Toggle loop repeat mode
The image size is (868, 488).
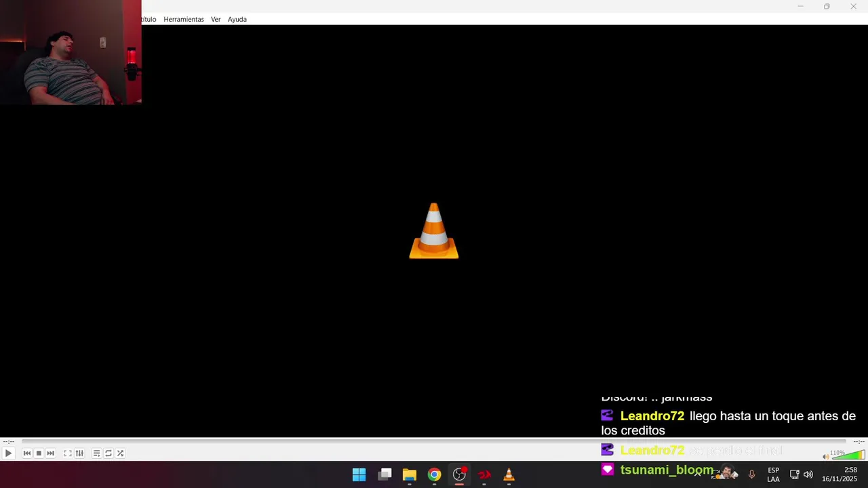coord(108,453)
